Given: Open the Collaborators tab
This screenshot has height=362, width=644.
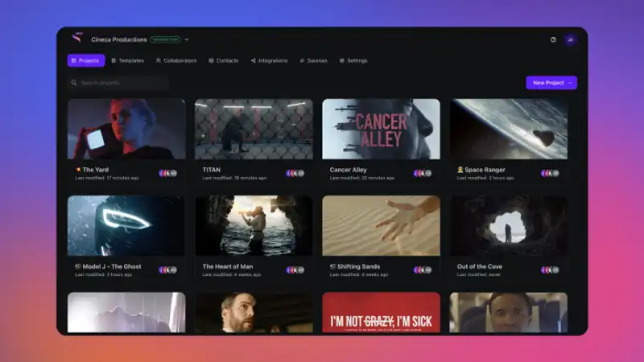Looking at the screenshot, I should [x=175, y=60].
